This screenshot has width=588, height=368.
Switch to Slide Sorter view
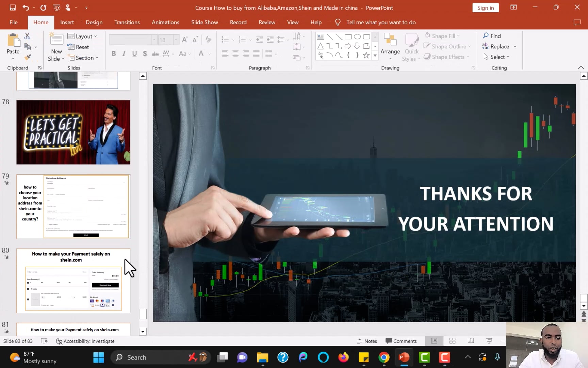point(452,341)
